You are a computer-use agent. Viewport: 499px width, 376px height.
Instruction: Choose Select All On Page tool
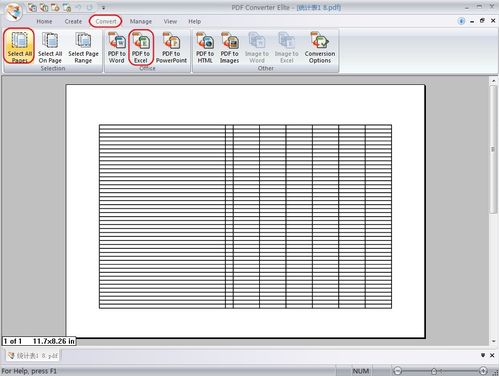(50, 47)
